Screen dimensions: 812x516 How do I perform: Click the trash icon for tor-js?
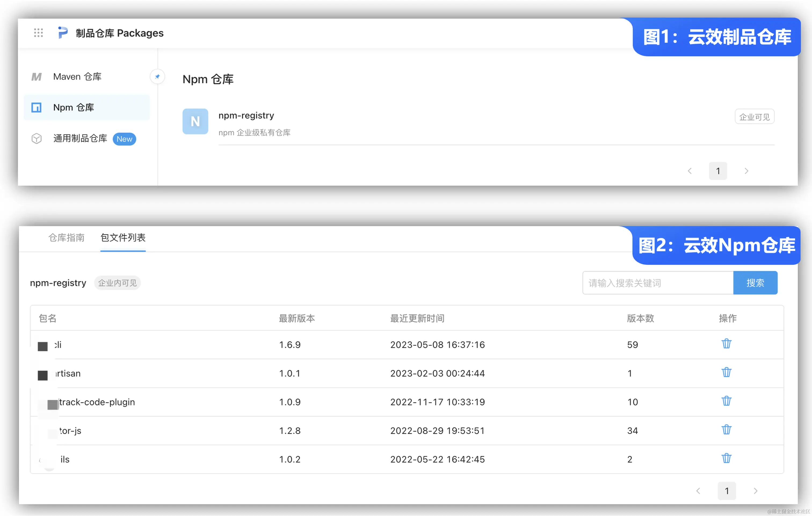pyautogui.click(x=726, y=430)
